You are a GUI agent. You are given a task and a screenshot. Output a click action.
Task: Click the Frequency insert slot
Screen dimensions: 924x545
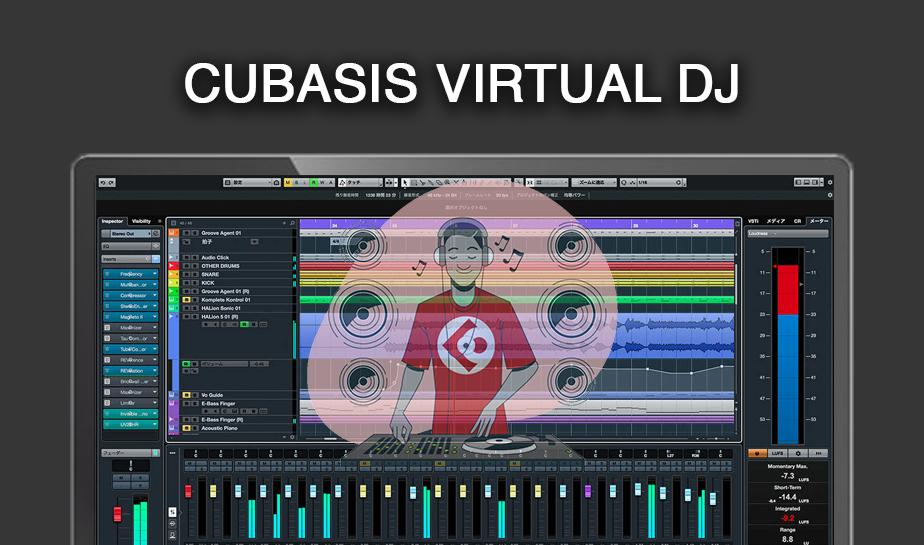[x=130, y=273]
